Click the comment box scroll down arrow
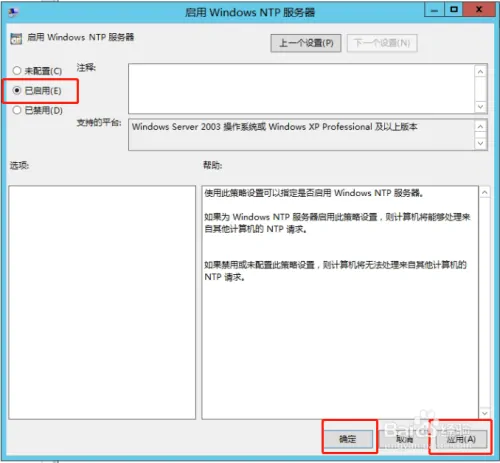500x463 pixels. [480, 107]
